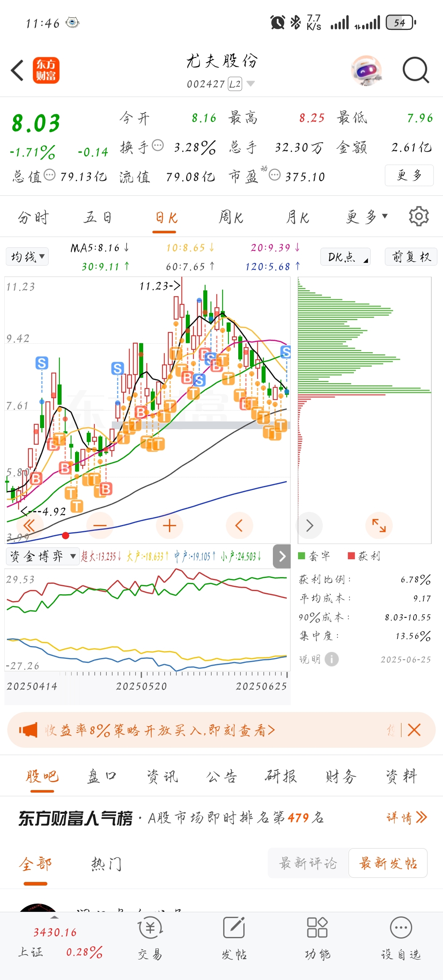This screenshot has height=980, width=443.
Task: Tap the search magnifier icon
Action: tap(416, 70)
